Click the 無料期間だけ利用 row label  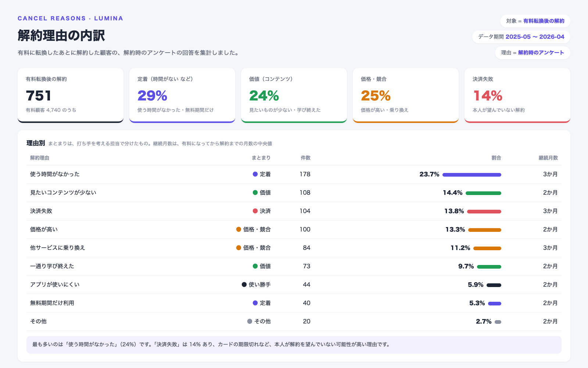[x=52, y=303]
